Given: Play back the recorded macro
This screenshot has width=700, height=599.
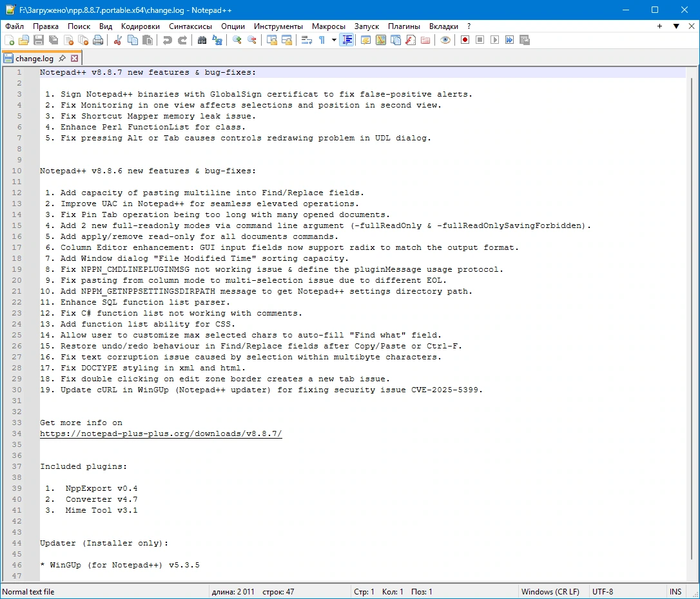Looking at the screenshot, I should click(x=494, y=41).
